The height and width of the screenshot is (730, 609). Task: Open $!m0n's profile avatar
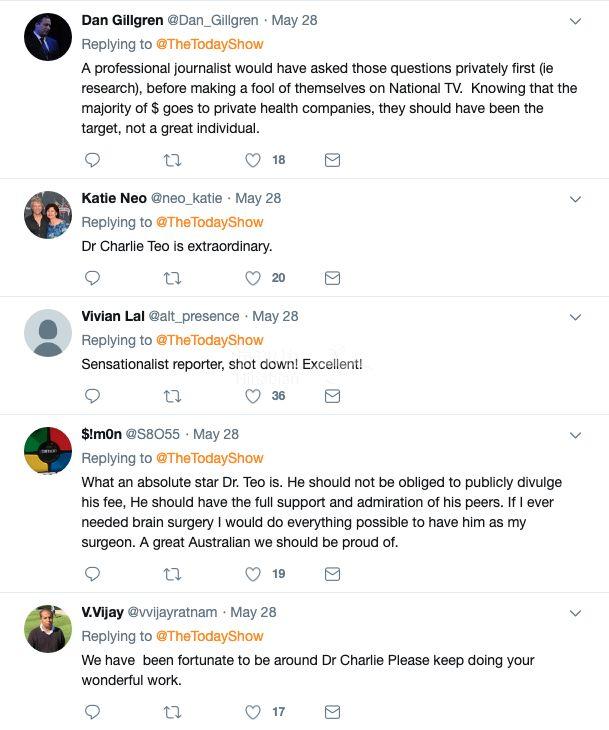(x=47, y=451)
